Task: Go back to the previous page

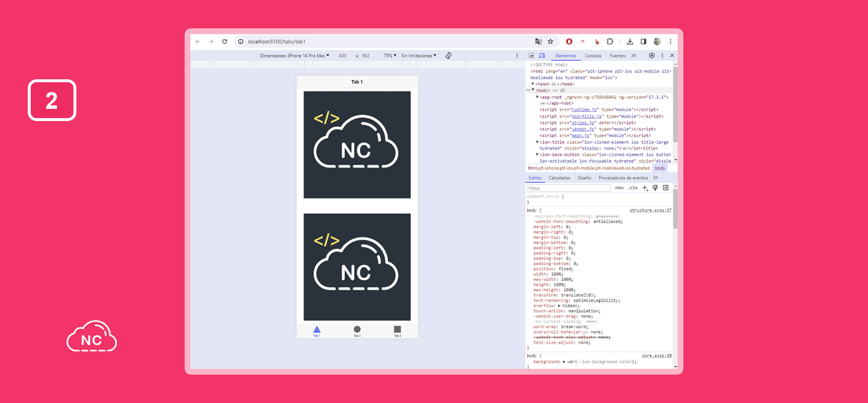Action: point(198,42)
